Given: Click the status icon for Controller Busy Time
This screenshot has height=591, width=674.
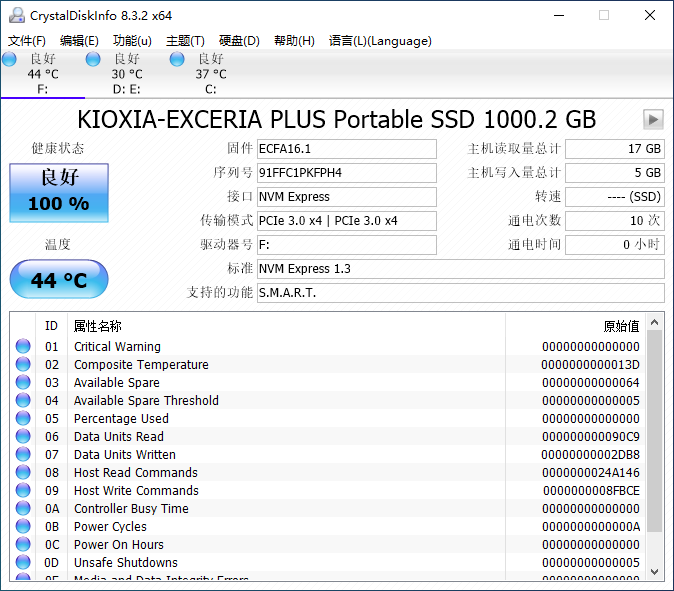Looking at the screenshot, I should tap(23, 508).
